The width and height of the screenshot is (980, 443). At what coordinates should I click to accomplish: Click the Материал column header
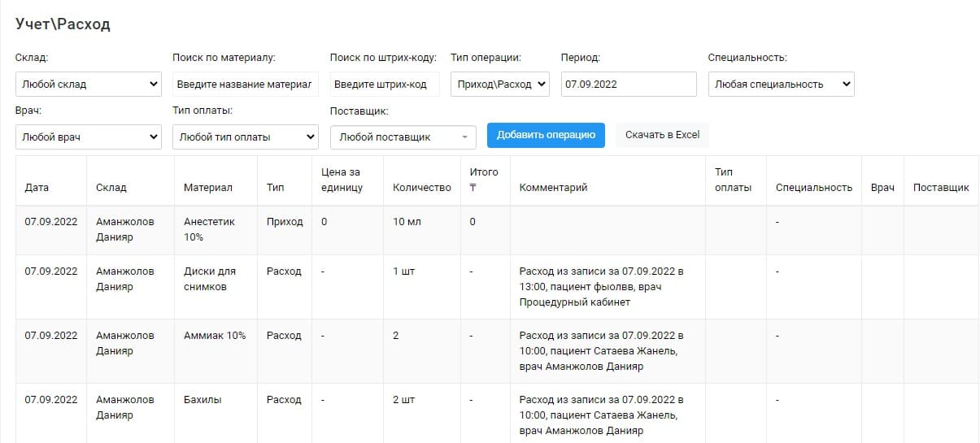pyautogui.click(x=207, y=188)
